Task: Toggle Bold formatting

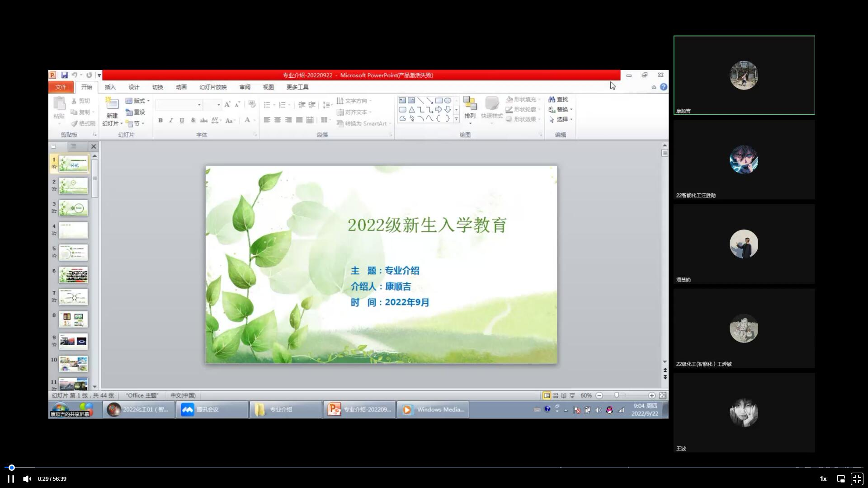Action: point(160,120)
